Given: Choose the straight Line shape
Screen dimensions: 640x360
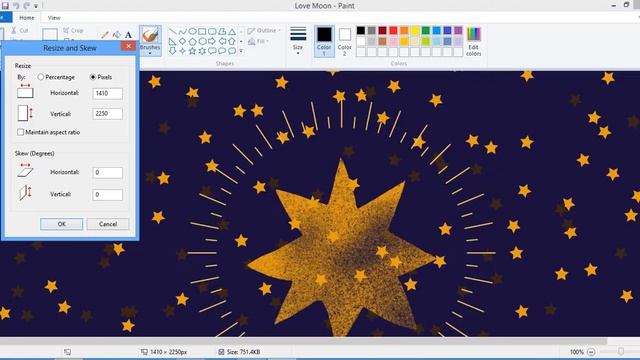Looking at the screenshot, I should tap(173, 31).
